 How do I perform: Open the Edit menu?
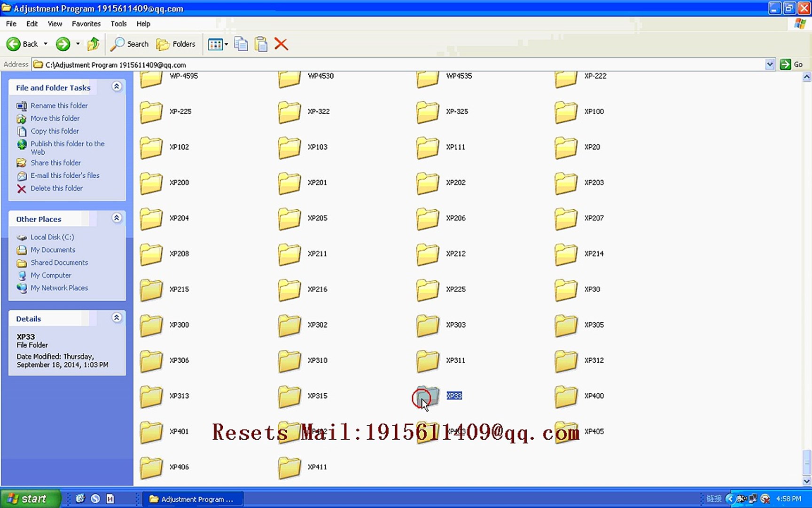pyautogui.click(x=32, y=24)
